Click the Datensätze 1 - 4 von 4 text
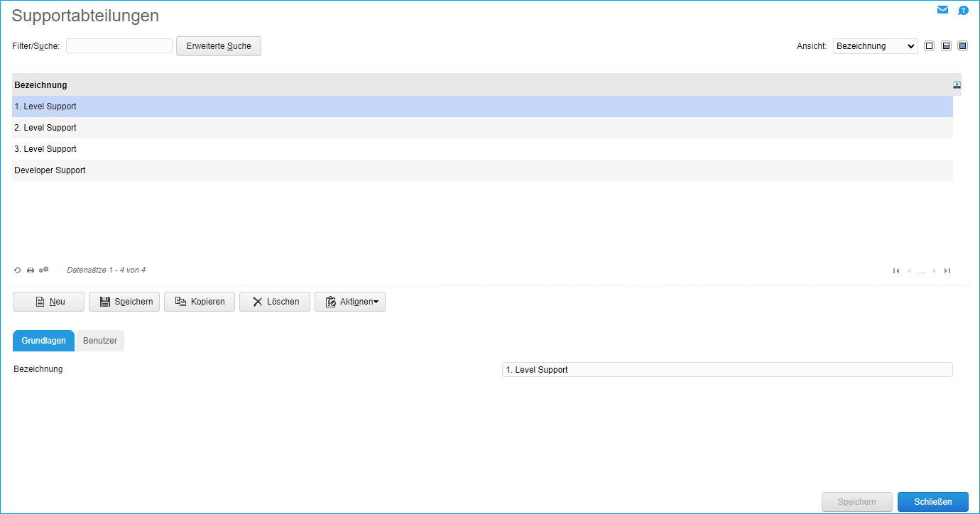Viewport: 980px width, 514px height. tap(106, 270)
